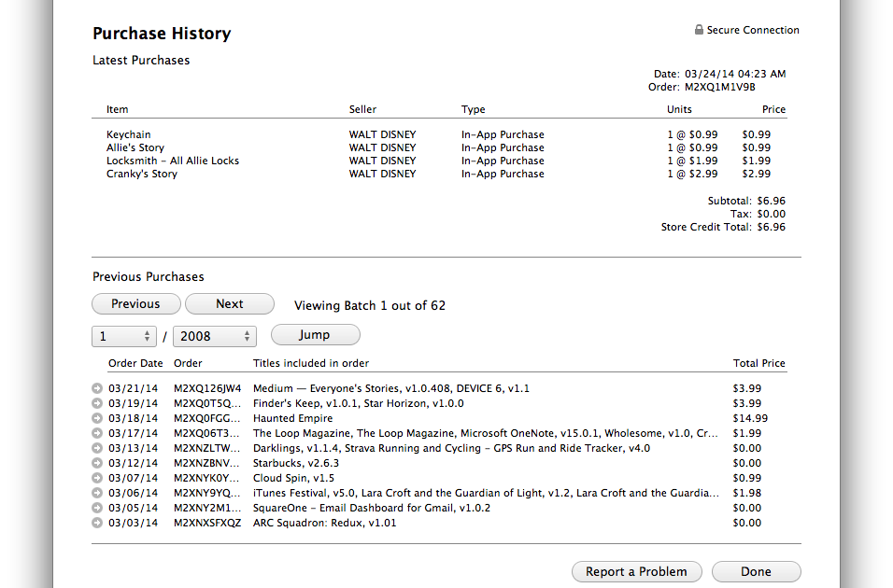Jump to the selected month and year
Image resolution: width=893 pixels, height=588 pixels.
[316, 335]
